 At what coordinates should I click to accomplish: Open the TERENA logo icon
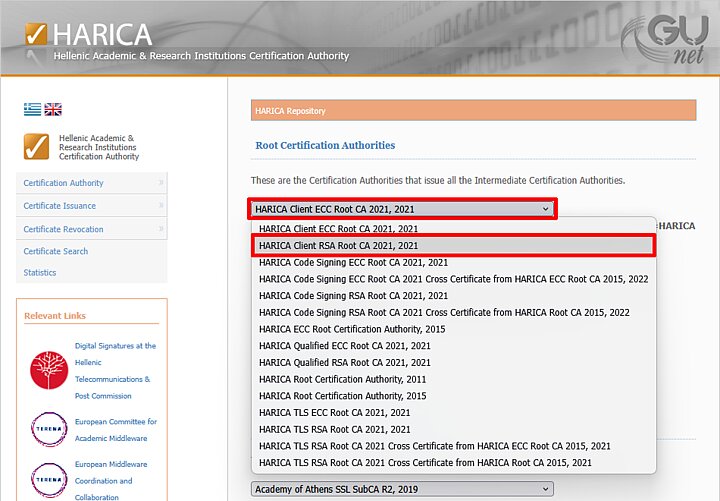point(49,429)
